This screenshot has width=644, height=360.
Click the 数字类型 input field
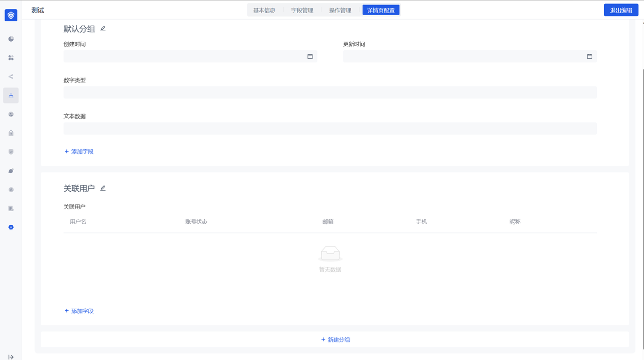[x=330, y=92]
